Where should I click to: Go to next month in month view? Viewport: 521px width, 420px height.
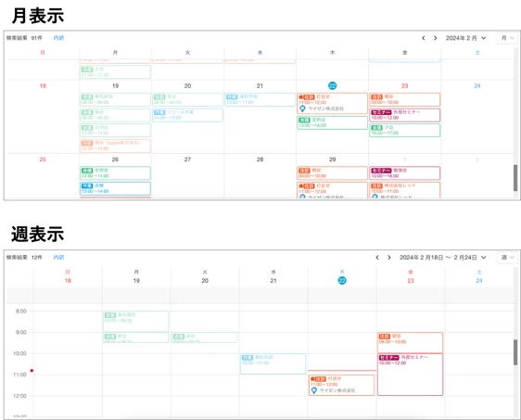pyautogui.click(x=436, y=38)
